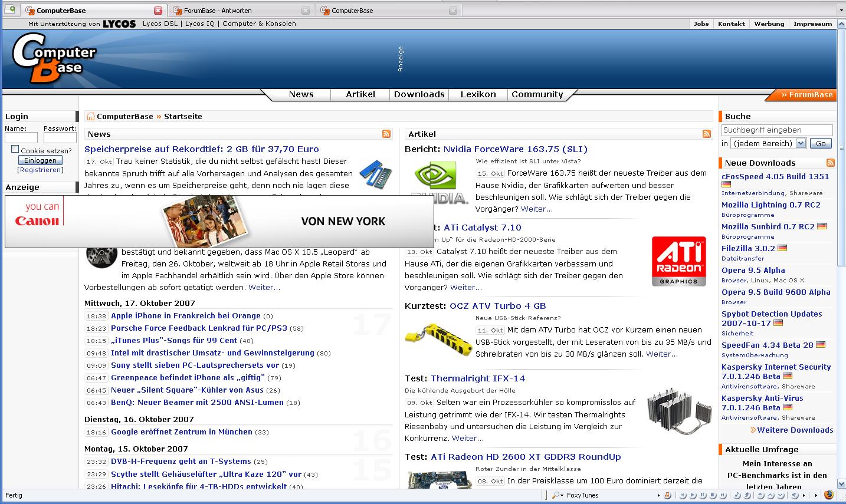Click the Go search button
The width and height of the screenshot is (846, 504).
(821, 143)
